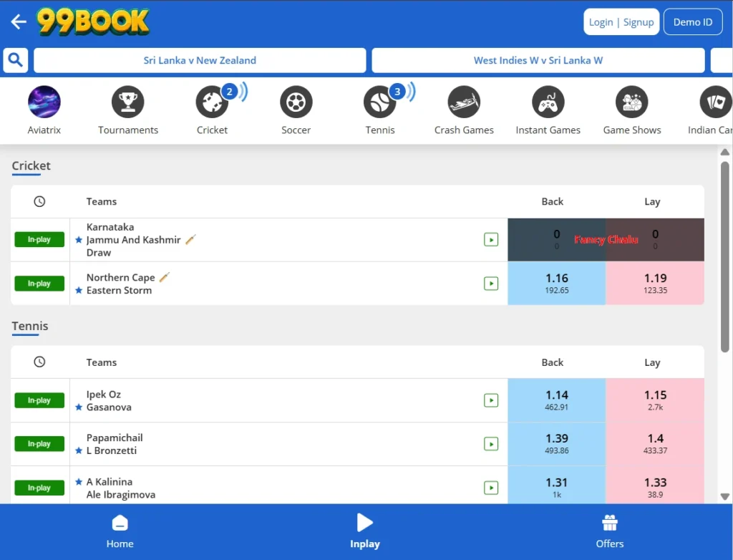Choose the Soccer ball icon
The image size is (733, 560).
click(296, 102)
